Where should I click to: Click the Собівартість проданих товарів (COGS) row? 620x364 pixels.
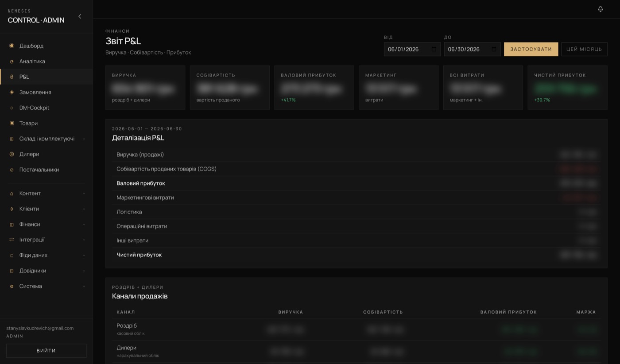[356, 169]
